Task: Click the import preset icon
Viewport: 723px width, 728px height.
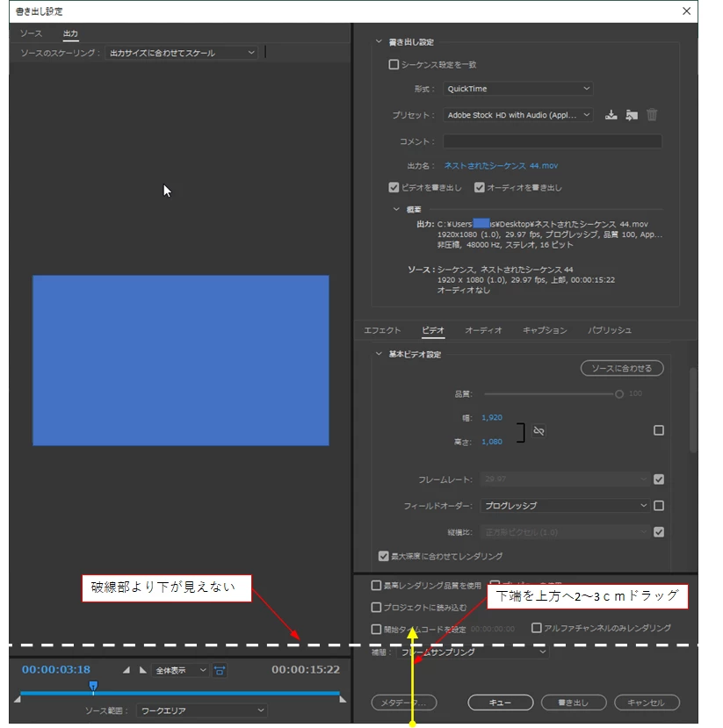Action: click(x=632, y=115)
